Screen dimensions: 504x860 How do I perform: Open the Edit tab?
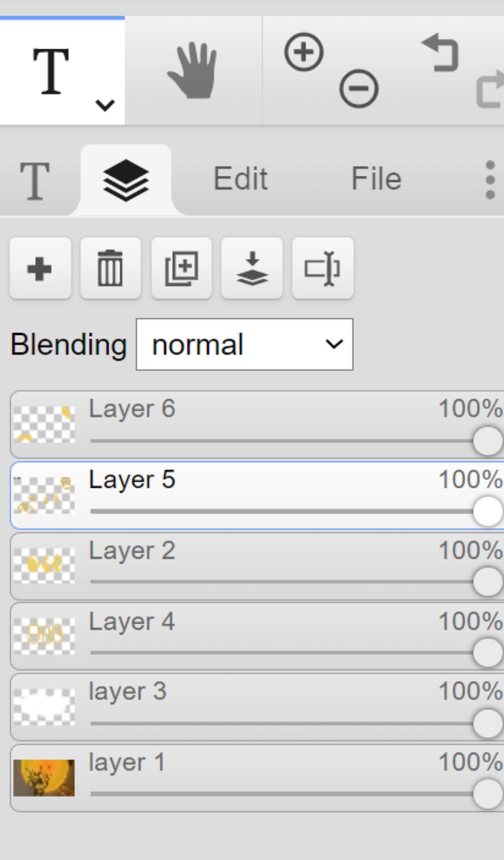tap(241, 179)
